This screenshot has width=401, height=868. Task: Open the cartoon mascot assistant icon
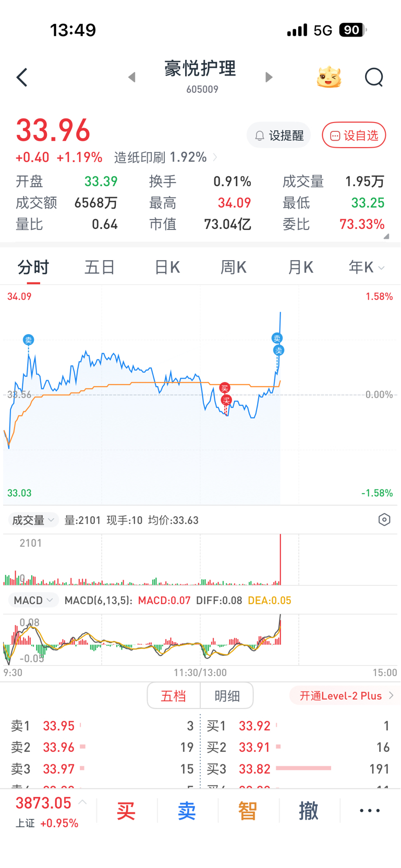click(329, 78)
